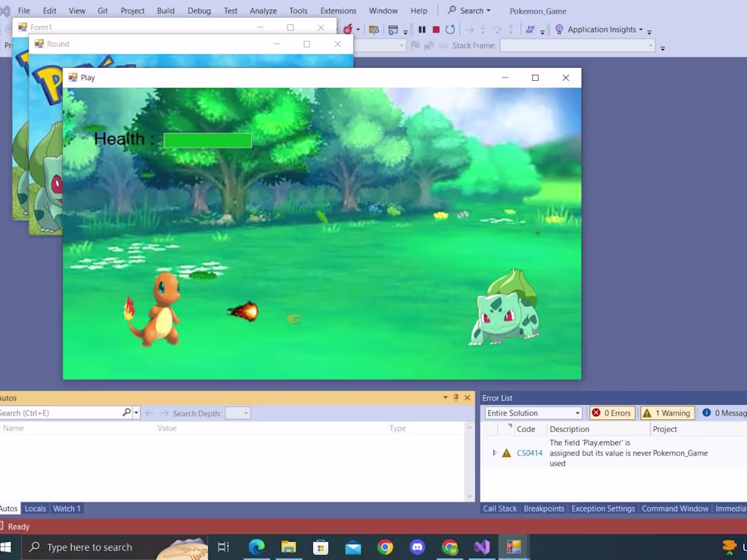This screenshot has width=747, height=560.
Task: Restart the debug session
Action: click(x=450, y=29)
